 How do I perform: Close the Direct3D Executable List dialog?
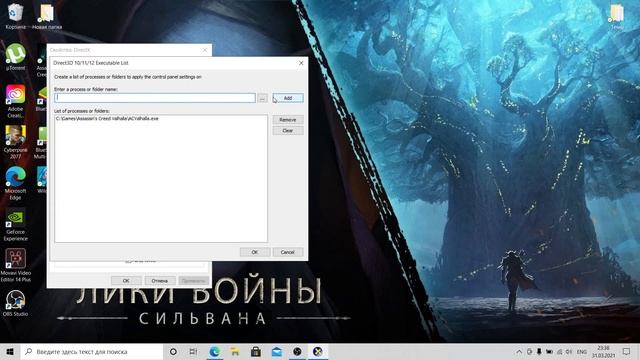(x=301, y=63)
